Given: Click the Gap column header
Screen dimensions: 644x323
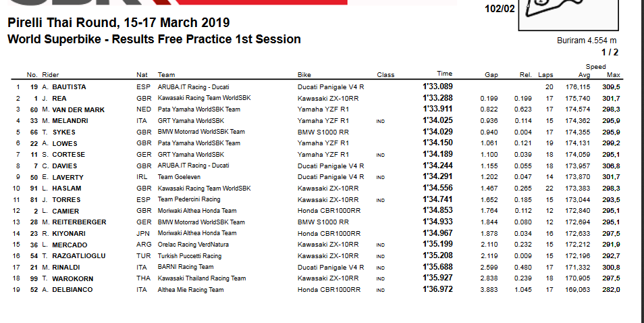Looking at the screenshot, I should tap(491, 74).
